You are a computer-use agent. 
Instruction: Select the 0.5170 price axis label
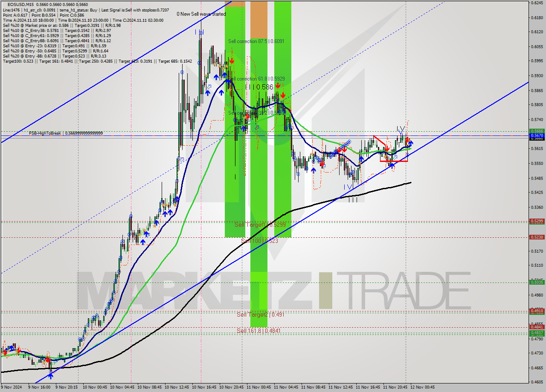coord(537,251)
